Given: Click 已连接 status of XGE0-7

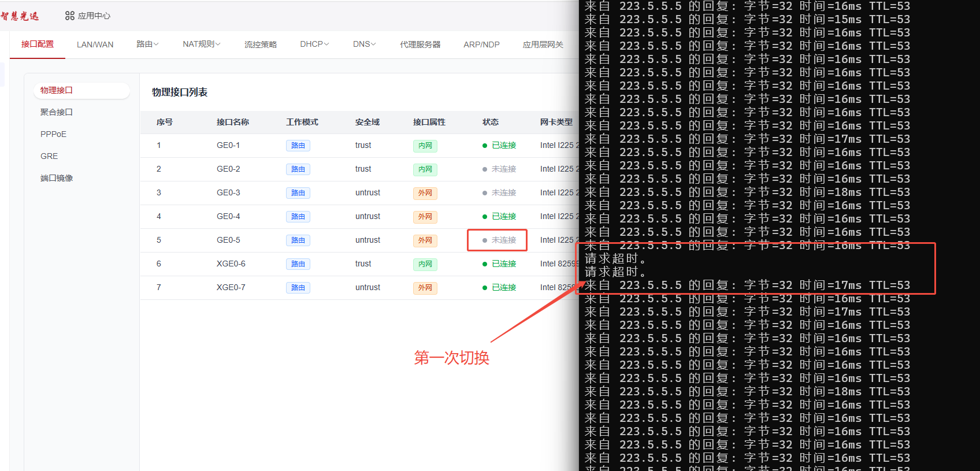Looking at the screenshot, I should (x=499, y=287).
